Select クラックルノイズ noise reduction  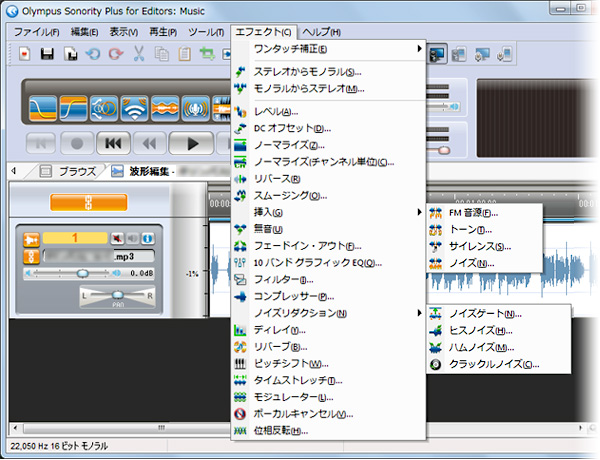499,364
